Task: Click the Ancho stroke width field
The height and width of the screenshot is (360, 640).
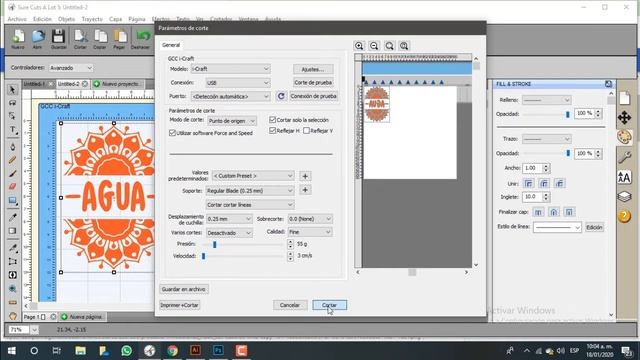Action: 533,168
